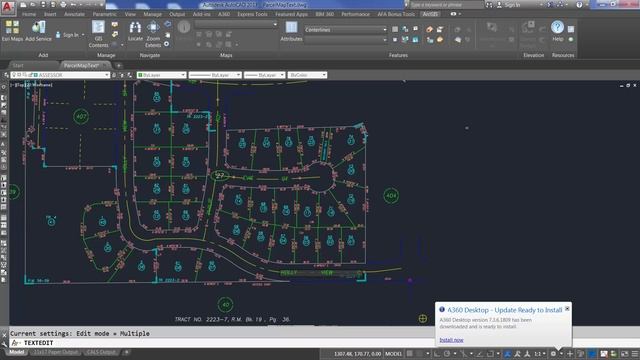Click the title bar help question mark
Screen dimensions: 640x360
[x=579, y=5]
